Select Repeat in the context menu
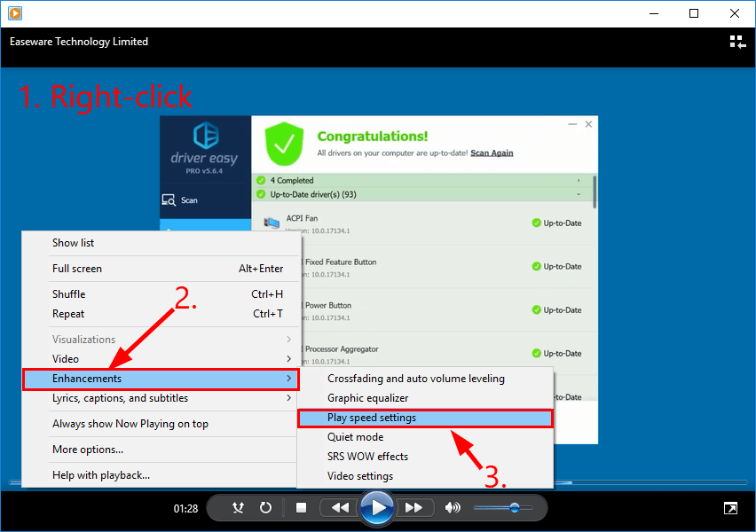Image resolution: width=756 pixels, height=532 pixels. [161, 314]
